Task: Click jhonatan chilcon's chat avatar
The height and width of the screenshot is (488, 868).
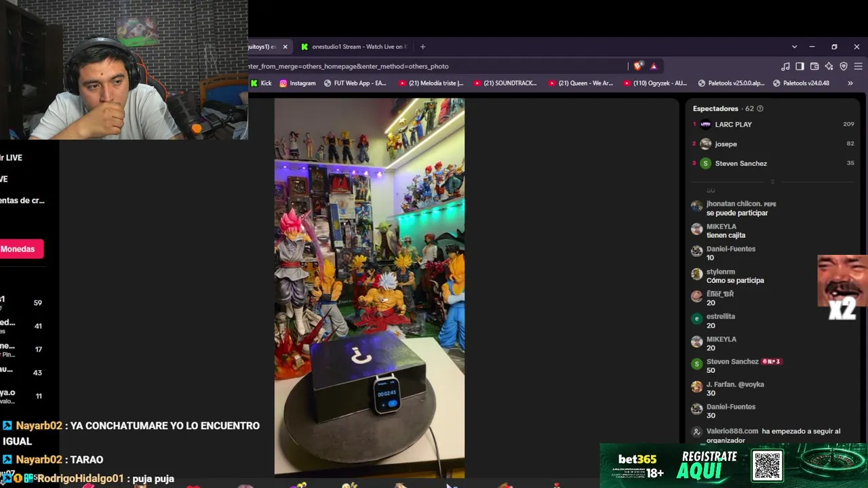Action: 696,207
